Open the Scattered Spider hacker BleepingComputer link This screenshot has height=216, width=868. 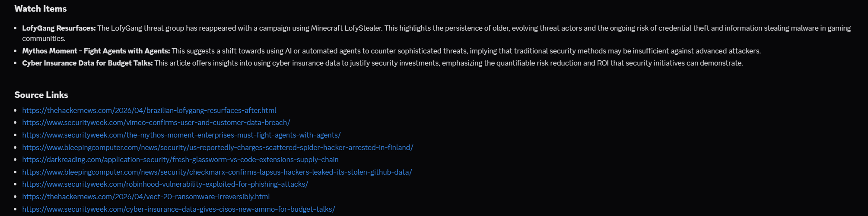point(218,147)
